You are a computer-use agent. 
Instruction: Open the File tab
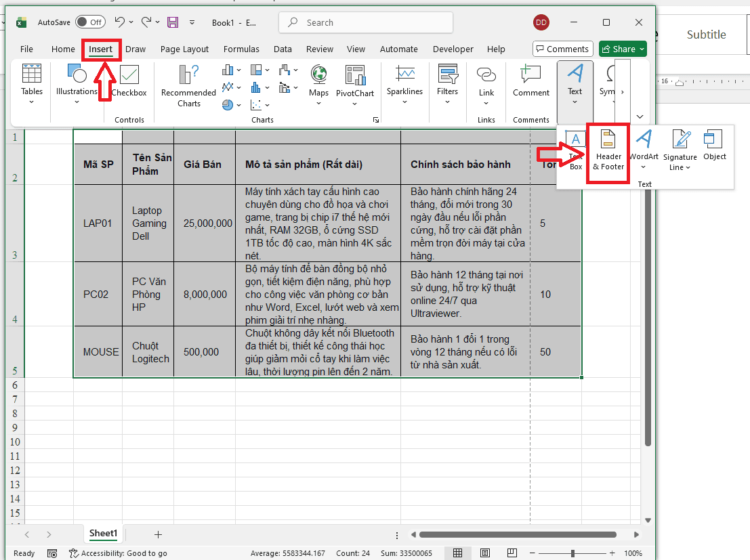(26, 49)
